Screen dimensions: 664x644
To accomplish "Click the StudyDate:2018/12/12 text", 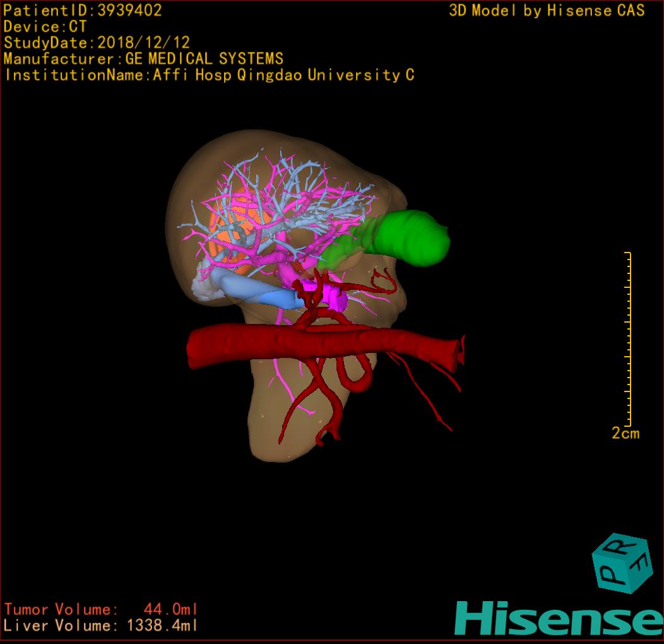I will click(97, 42).
